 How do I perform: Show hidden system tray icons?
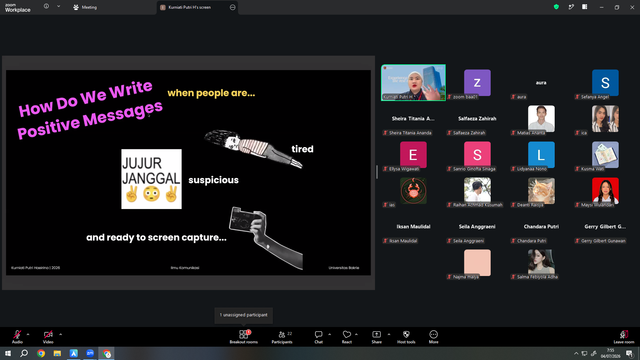click(576, 353)
